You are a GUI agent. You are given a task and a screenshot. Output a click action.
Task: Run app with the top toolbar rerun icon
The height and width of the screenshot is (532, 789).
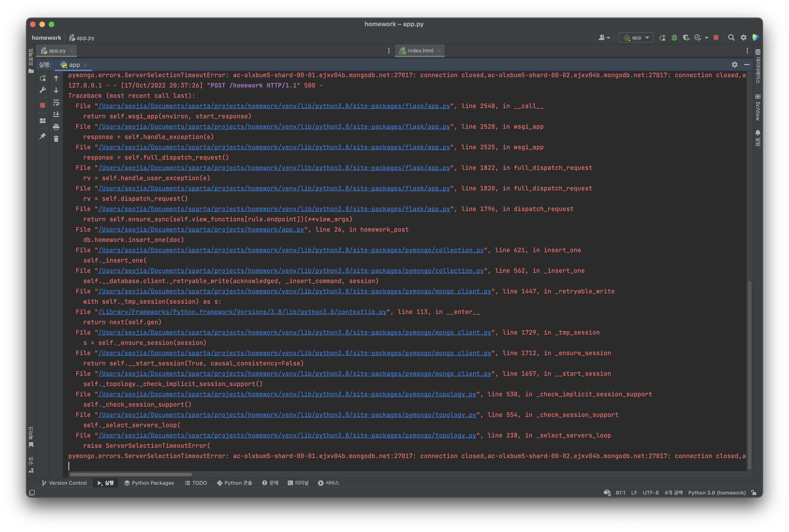pos(662,38)
